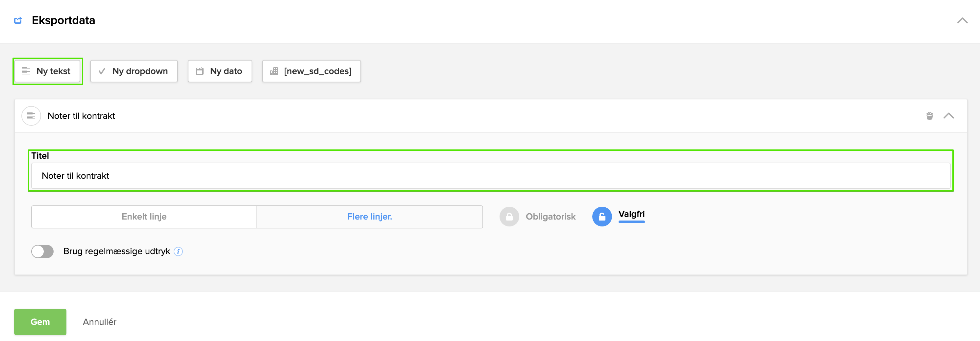Click the info icon beside regelmæssige udtryk
The image size is (980, 341).
(x=178, y=251)
